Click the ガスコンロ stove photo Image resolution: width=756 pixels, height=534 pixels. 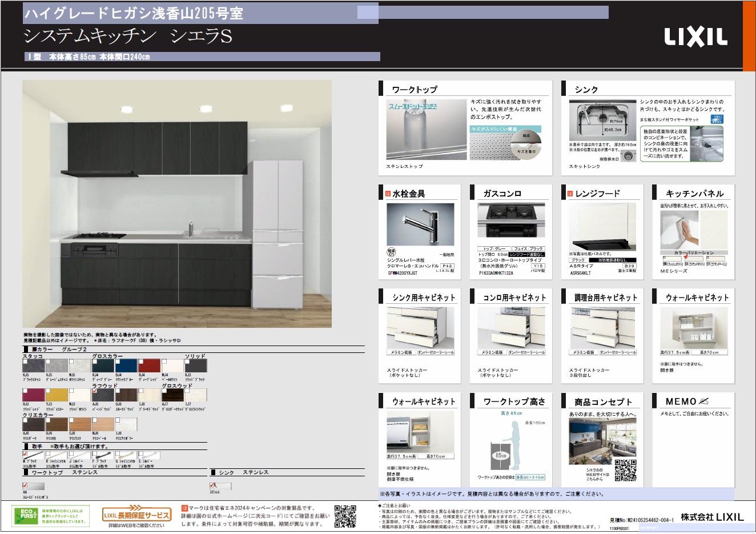click(511, 220)
